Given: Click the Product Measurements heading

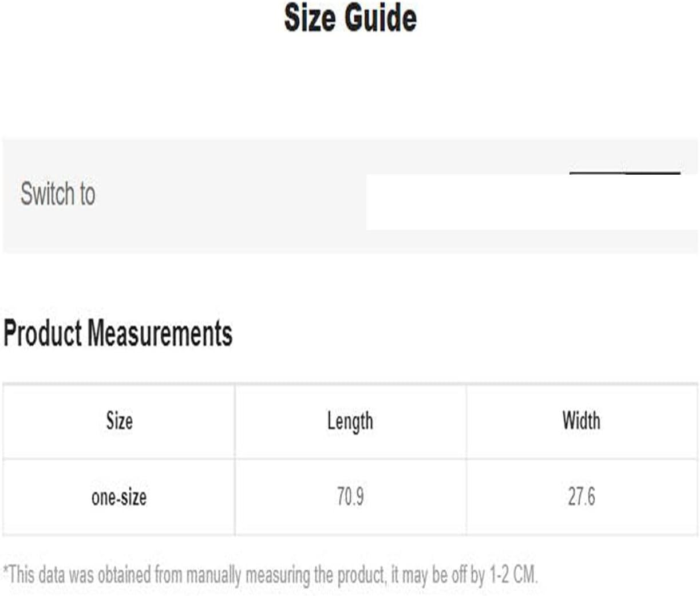Looking at the screenshot, I should (118, 333).
